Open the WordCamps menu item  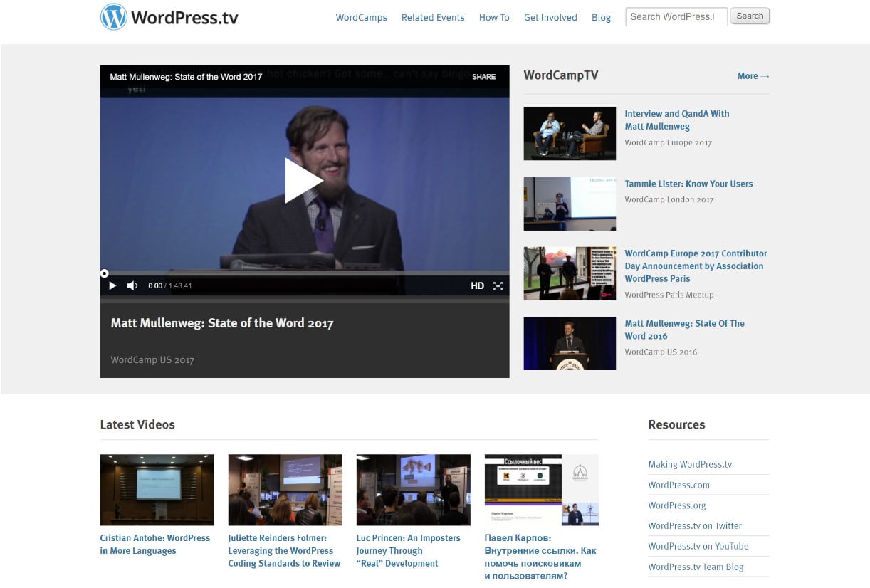(361, 17)
